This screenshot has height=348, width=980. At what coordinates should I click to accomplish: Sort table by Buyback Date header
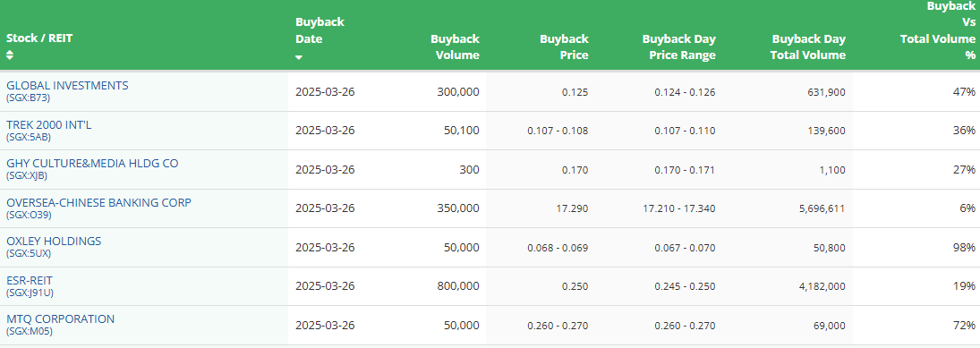point(320,30)
